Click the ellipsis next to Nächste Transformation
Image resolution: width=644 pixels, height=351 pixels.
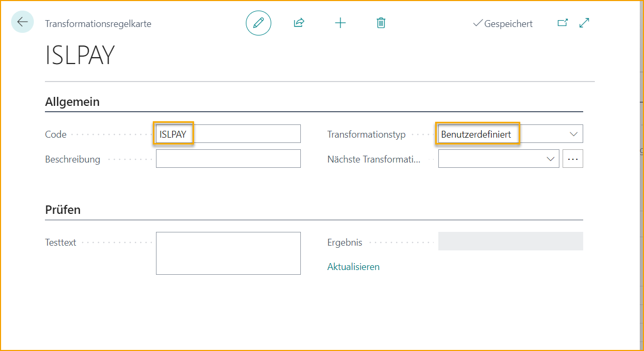[573, 158]
